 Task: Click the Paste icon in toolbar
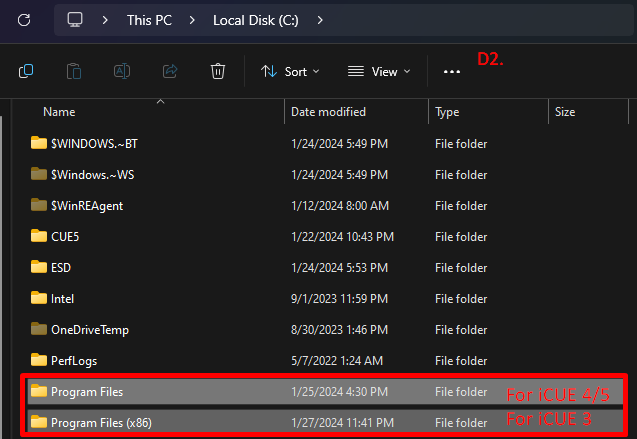click(74, 71)
